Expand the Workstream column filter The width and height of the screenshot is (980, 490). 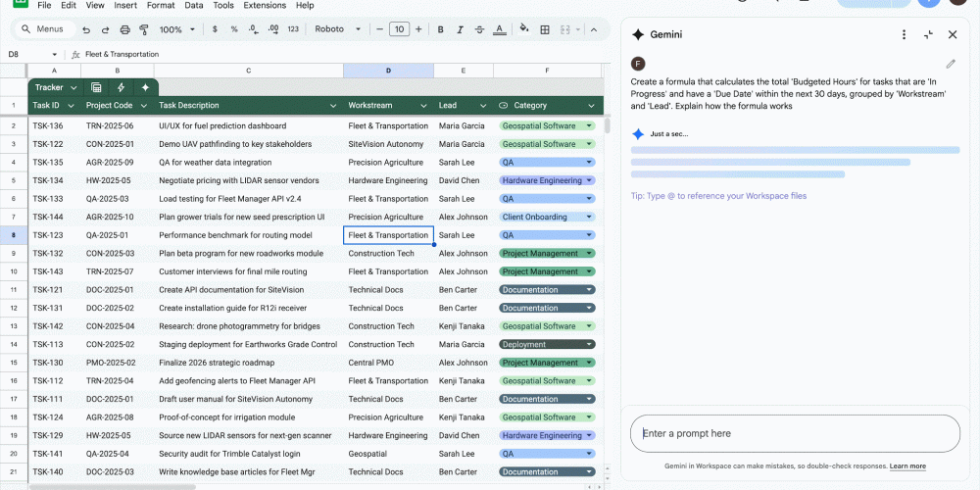point(423,105)
